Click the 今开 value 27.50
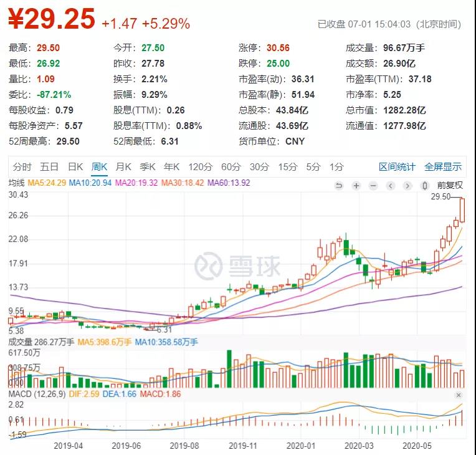The width and height of the screenshot is (476, 455). coord(153,48)
